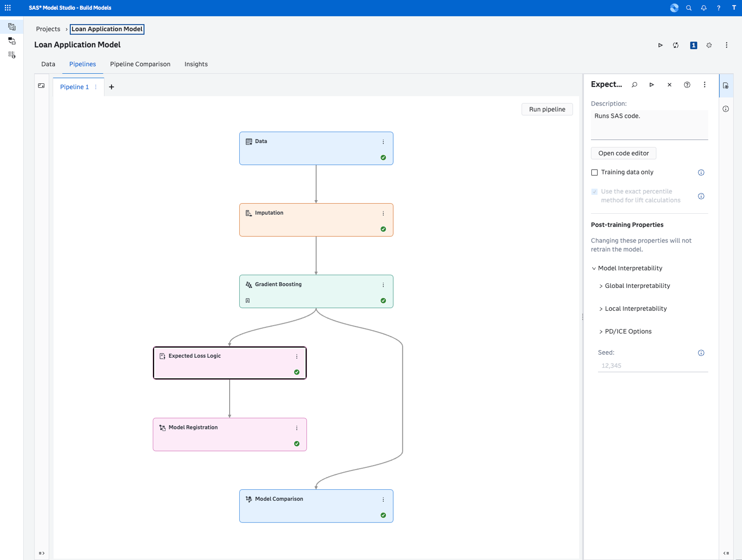The image size is (742, 560).
Task: Select node properties icon on right rail
Action: (726, 86)
